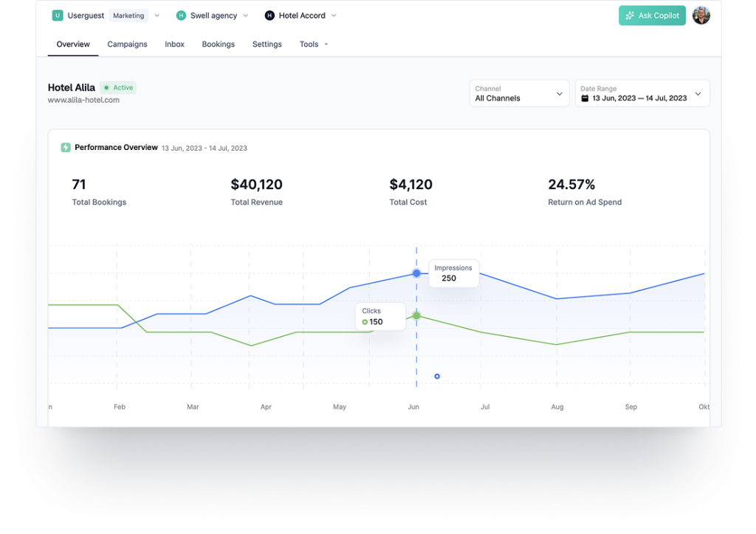Open the Hotel Accord selector chevron
The image size is (756, 534).
(334, 16)
